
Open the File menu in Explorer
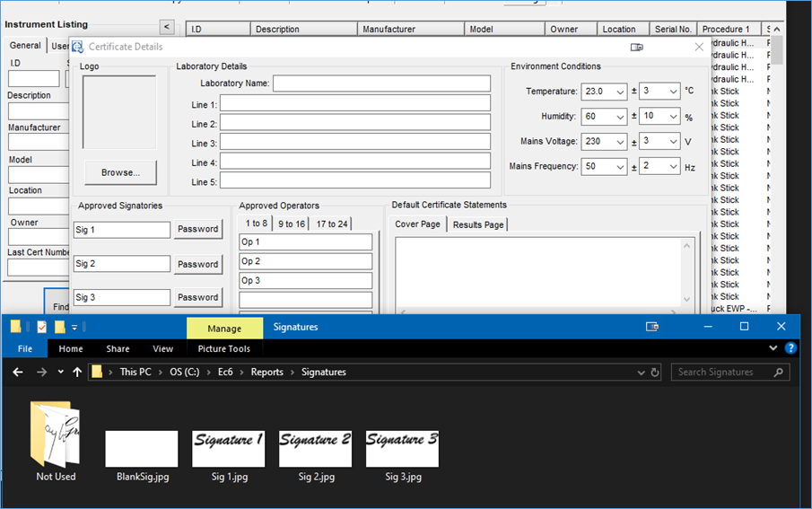[x=25, y=349]
